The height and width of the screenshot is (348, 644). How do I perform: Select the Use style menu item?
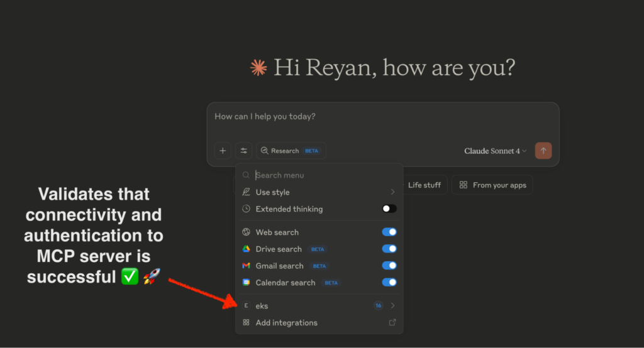(x=319, y=192)
